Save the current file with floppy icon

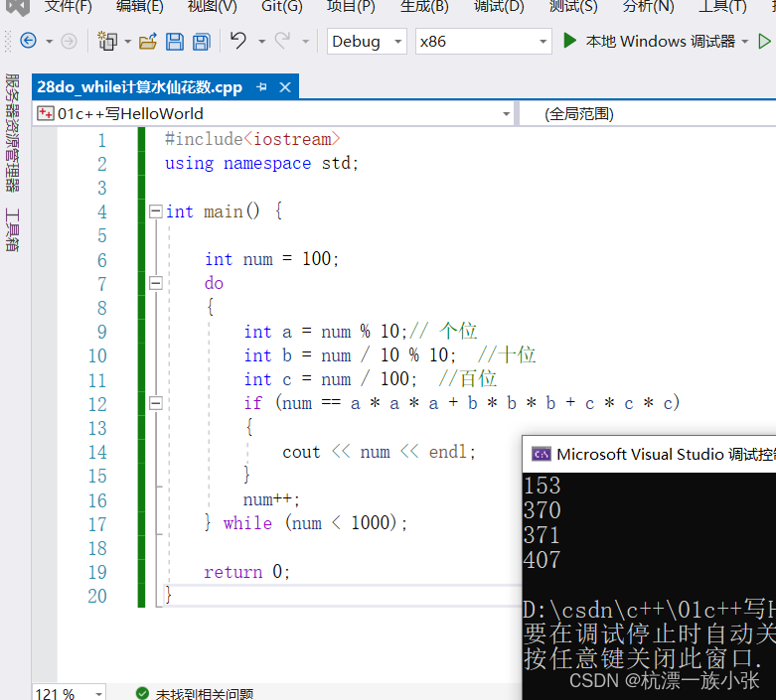(x=174, y=42)
